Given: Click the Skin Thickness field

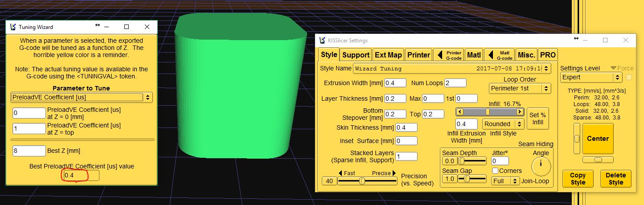Looking at the screenshot, I should pos(406,127).
